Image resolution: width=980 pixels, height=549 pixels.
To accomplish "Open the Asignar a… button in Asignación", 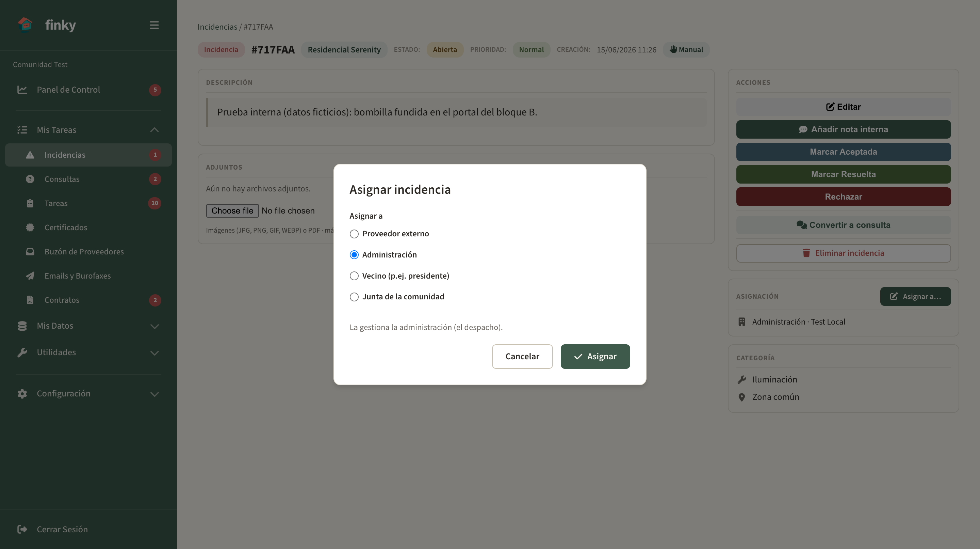I will point(915,297).
